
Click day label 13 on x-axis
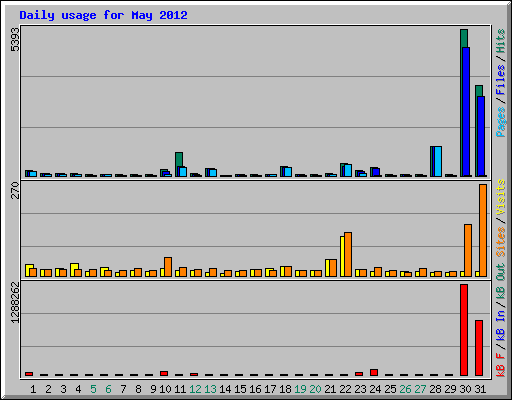tap(210, 389)
